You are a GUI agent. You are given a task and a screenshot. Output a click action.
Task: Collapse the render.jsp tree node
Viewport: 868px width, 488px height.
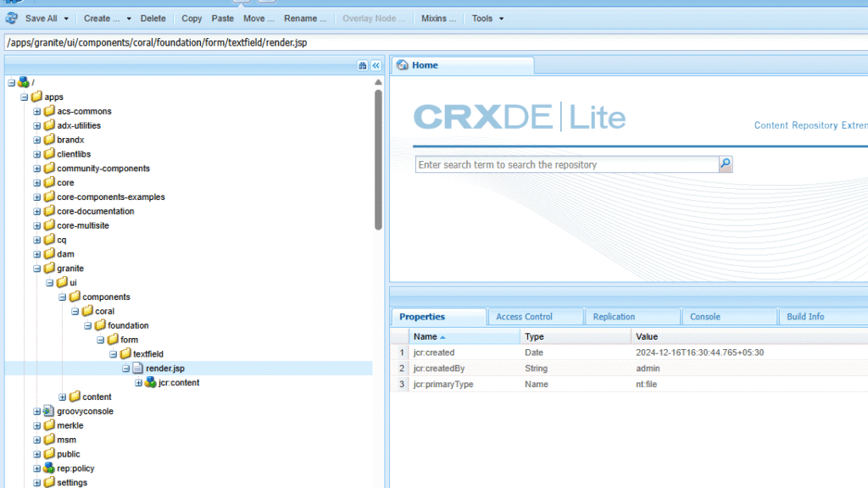[126, 368]
